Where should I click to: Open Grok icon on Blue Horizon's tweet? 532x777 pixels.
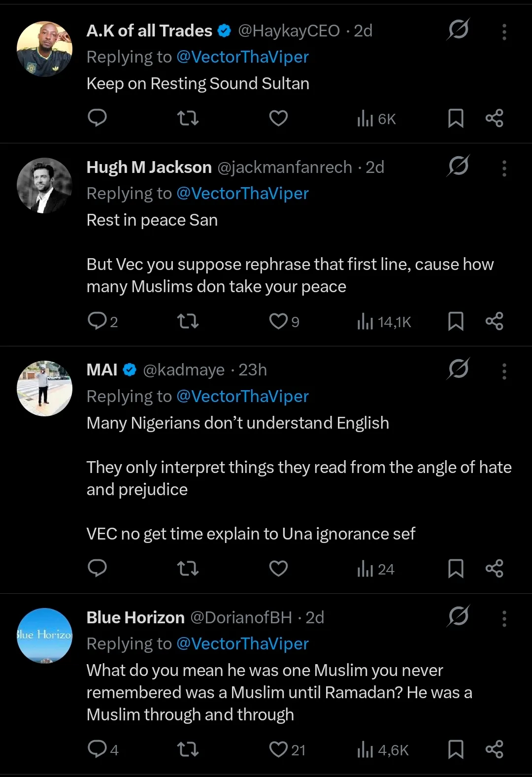tap(458, 616)
